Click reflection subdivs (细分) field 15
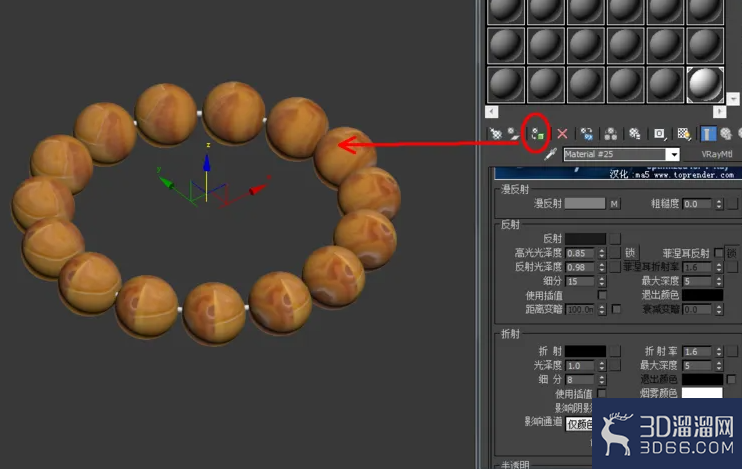Viewport: 742px width, 469px height. pos(580,282)
